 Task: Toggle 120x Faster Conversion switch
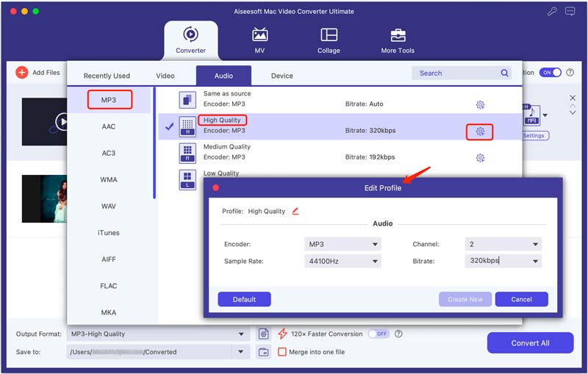tap(378, 334)
